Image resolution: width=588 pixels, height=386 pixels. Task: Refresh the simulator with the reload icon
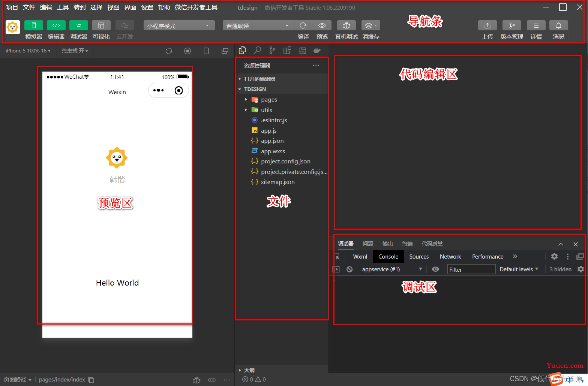coord(169,51)
